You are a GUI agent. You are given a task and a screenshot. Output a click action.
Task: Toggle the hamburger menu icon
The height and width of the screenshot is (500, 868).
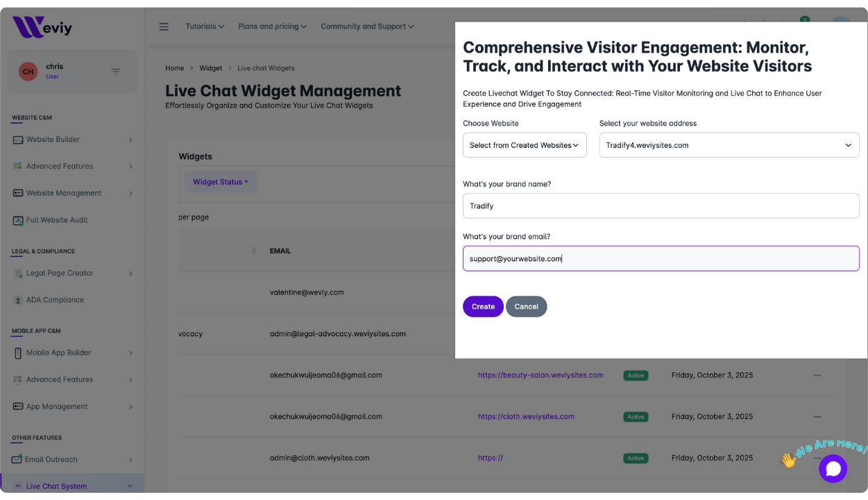click(164, 26)
